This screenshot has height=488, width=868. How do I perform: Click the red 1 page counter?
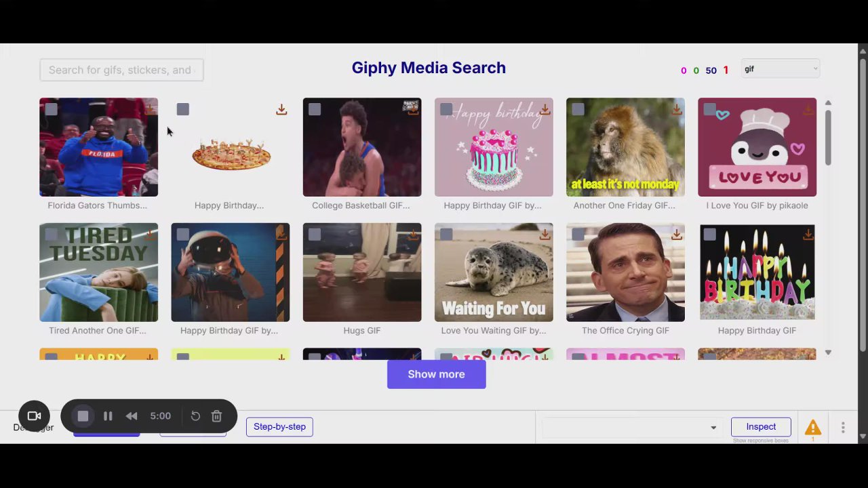[x=726, y=70]
